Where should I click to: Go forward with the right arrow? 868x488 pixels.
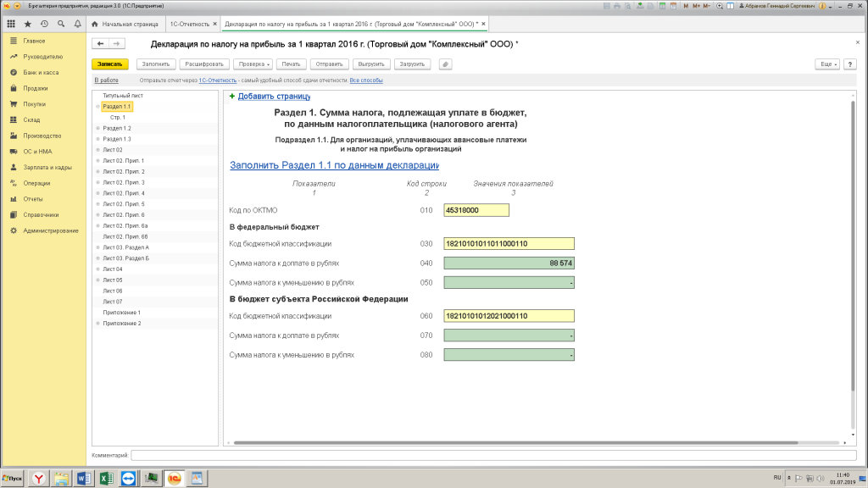116,44
